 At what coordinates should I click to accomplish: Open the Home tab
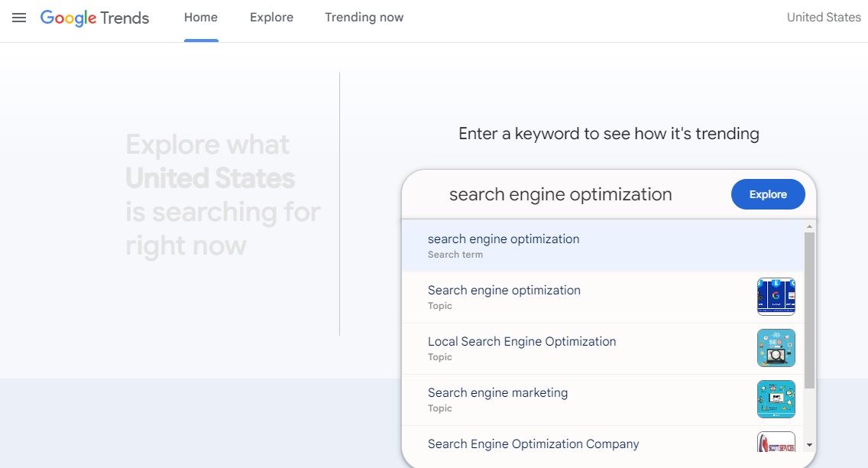(201, 18)
